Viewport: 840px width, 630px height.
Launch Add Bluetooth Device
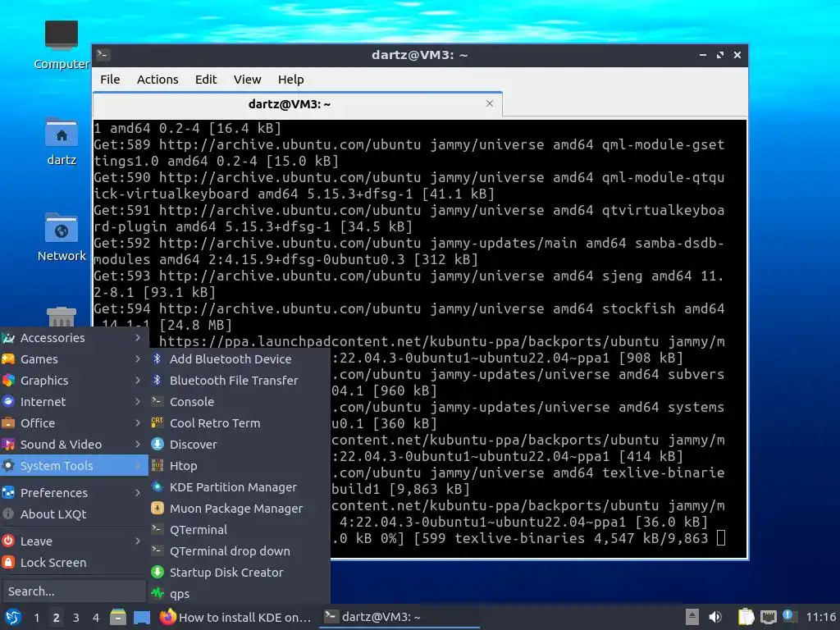(x=240, y=359)
